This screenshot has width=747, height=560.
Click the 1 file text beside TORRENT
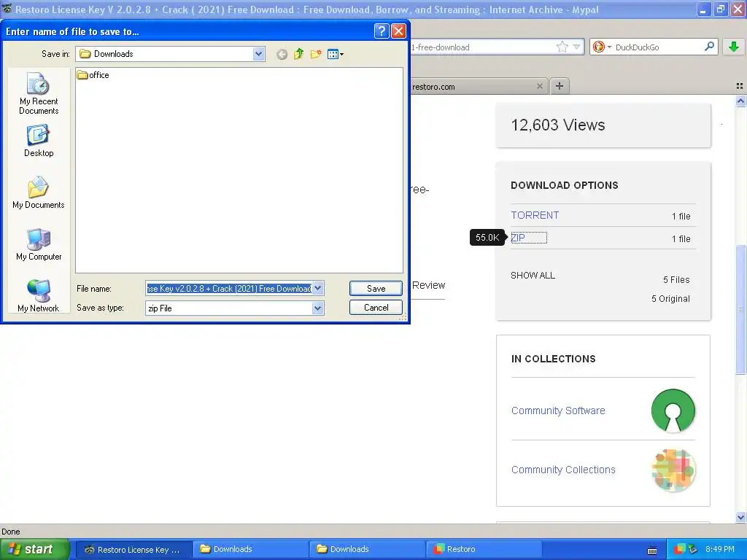point(681,216)
